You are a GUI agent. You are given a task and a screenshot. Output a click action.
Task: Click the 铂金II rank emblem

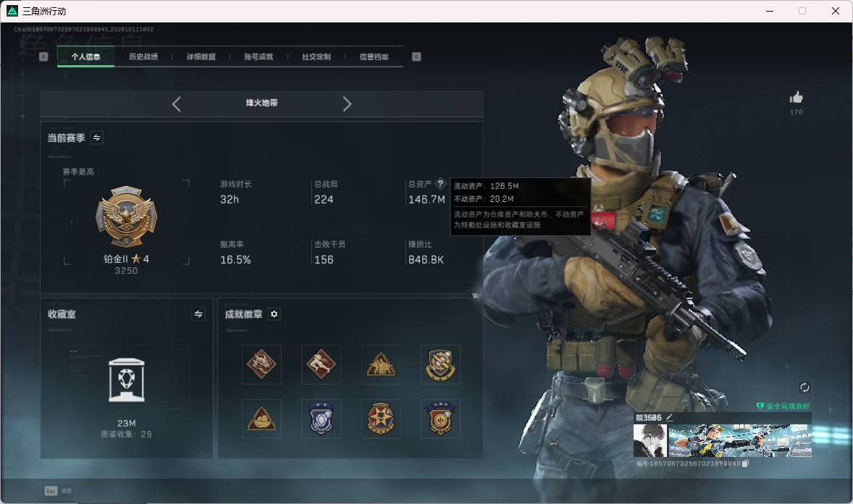(126, 217)
